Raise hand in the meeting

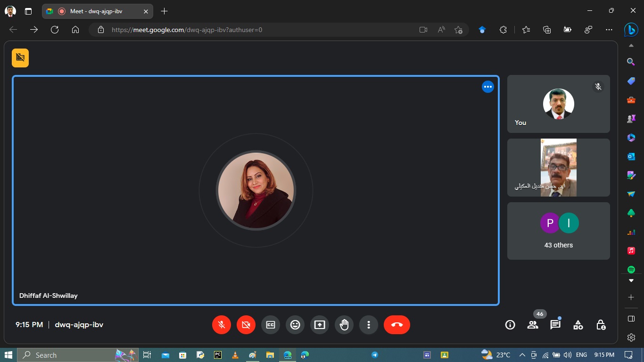[344, 325]
